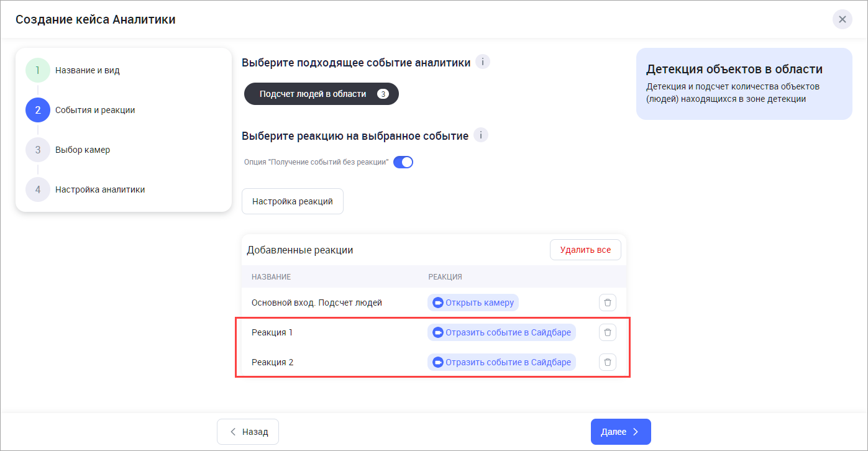Click camera icon in 'Открыть камеру' tag
The height and width of the screenshot is (451, 868).
(437, 303)
